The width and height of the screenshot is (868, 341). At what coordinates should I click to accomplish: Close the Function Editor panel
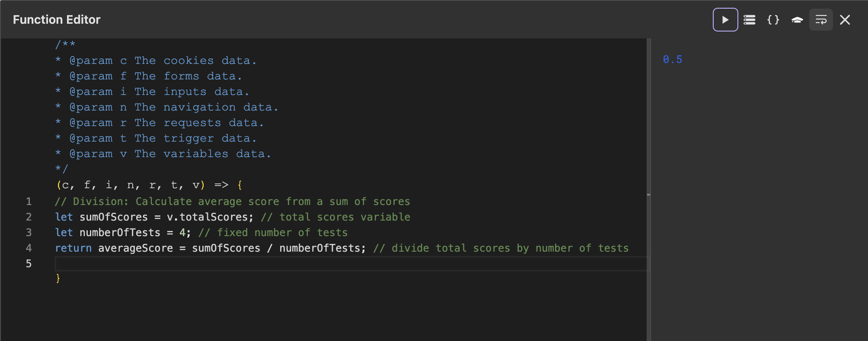pos(845,20)
